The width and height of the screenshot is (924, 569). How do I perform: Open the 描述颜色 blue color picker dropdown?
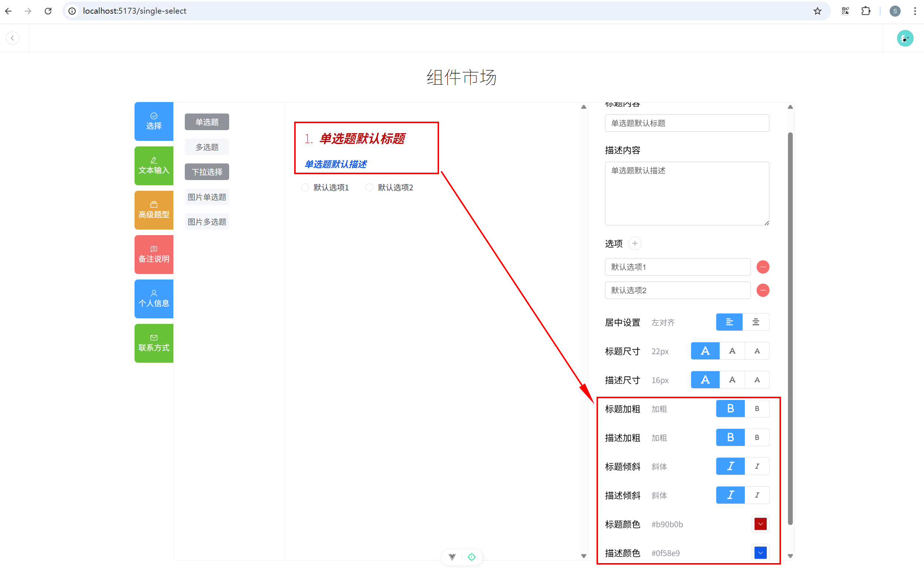760,553
